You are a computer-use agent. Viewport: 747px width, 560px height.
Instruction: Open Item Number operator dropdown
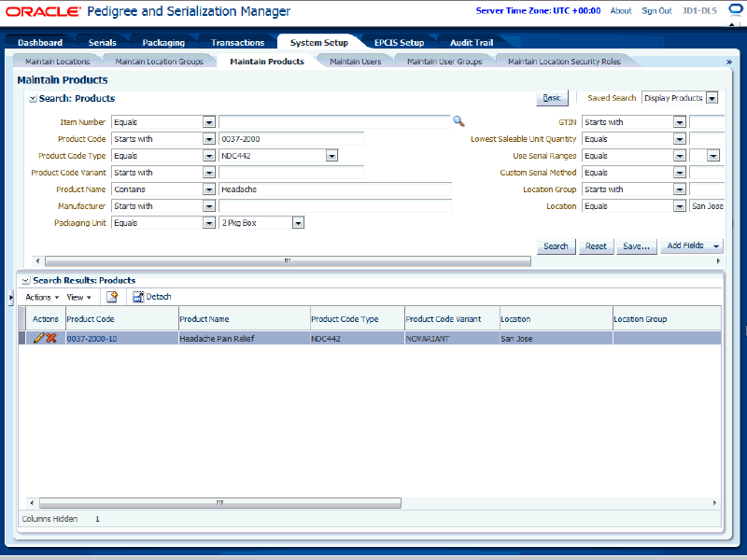tap(209, 122)
